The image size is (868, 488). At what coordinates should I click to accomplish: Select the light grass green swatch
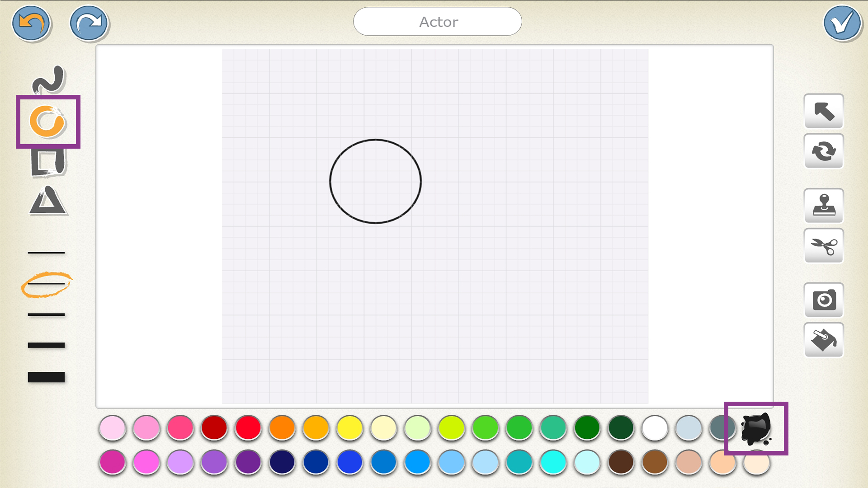486,427
